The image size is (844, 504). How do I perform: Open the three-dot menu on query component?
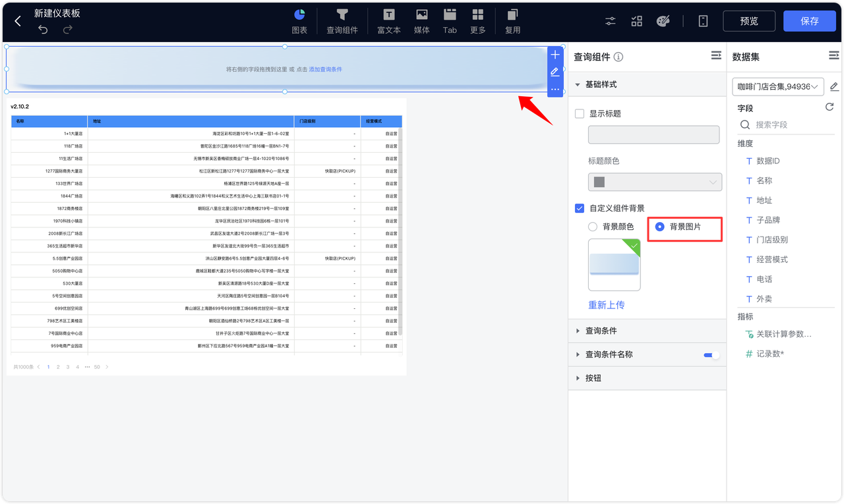[x=555, y=89]
